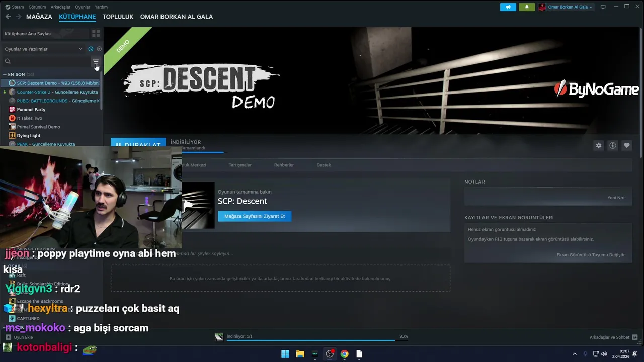Screen dimensions: 644x362
Task: Go back with the left arrow
Action: 8,17
